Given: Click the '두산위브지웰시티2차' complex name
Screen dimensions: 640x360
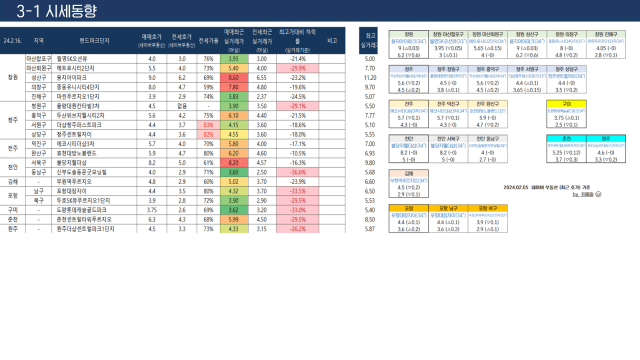Looking at the screenshot, I should point(80,116).
